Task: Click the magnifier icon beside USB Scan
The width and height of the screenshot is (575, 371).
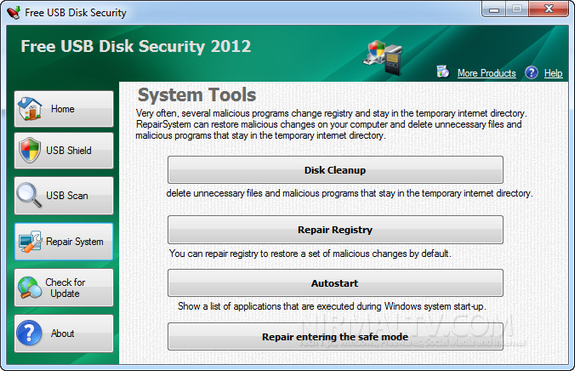Action: [29, 195]
